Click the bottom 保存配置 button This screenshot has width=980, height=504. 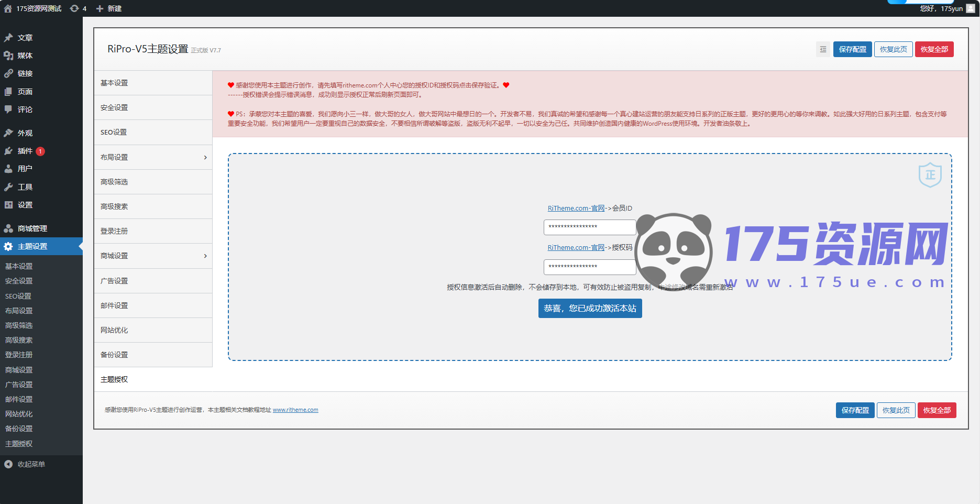click(x=855, y=410)
